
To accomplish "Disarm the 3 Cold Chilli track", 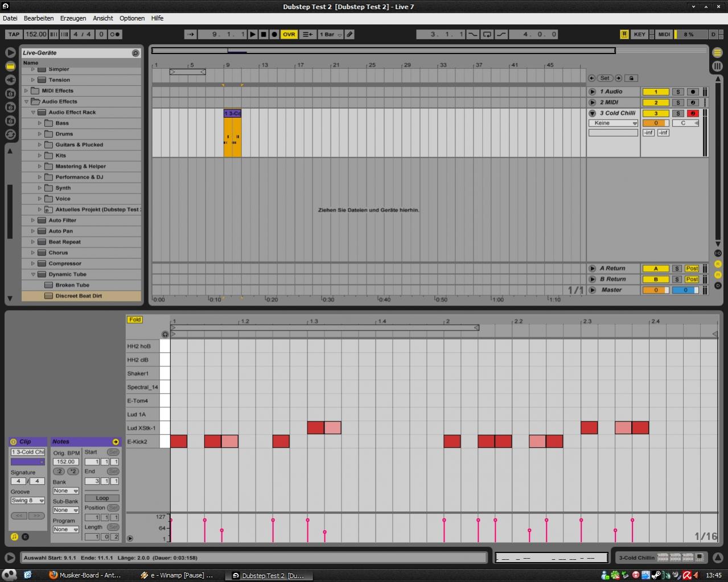I will [693, 113].
